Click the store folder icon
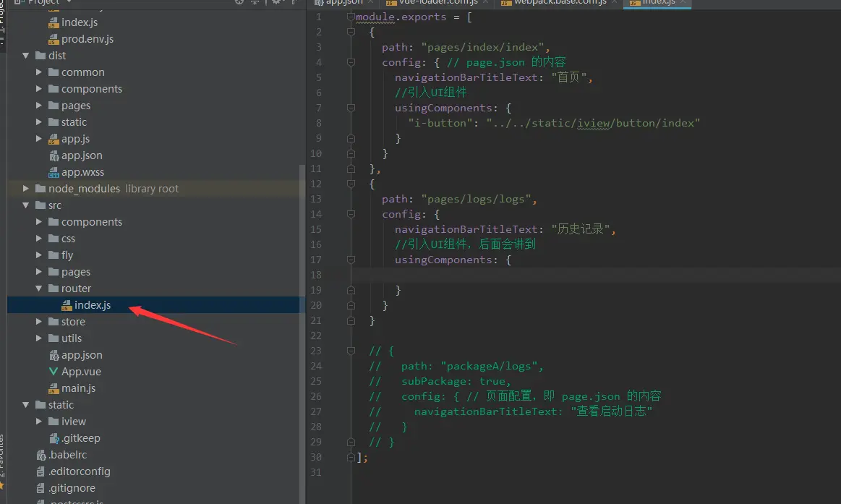 [x=53, y=322]
